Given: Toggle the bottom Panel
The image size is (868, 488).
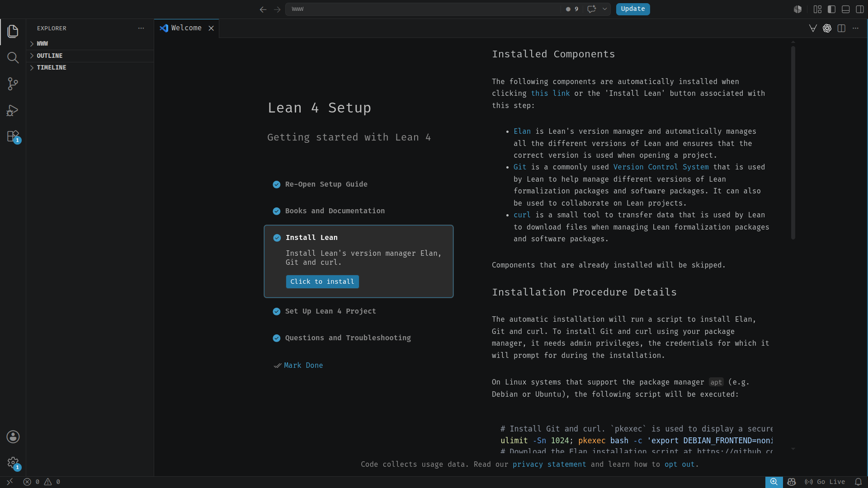Looking at the screenshot, I should click(845, 9).
